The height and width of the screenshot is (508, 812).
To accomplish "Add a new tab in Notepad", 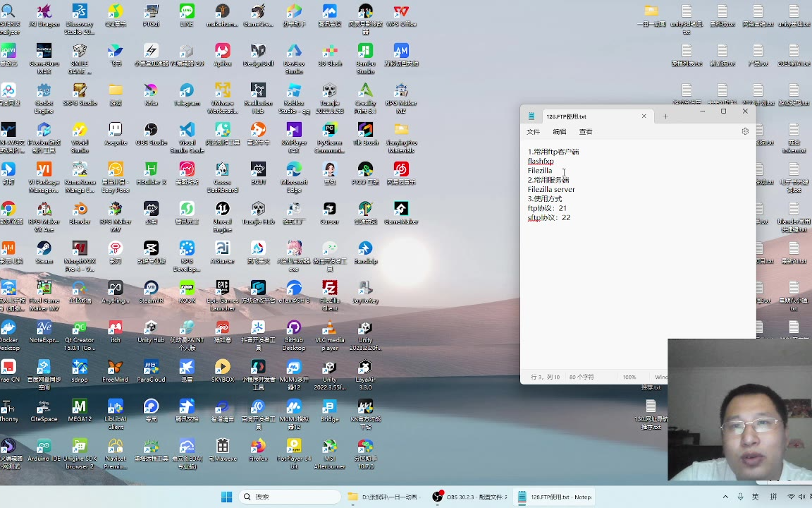I will pyautogui.click(x=665, y=116).
